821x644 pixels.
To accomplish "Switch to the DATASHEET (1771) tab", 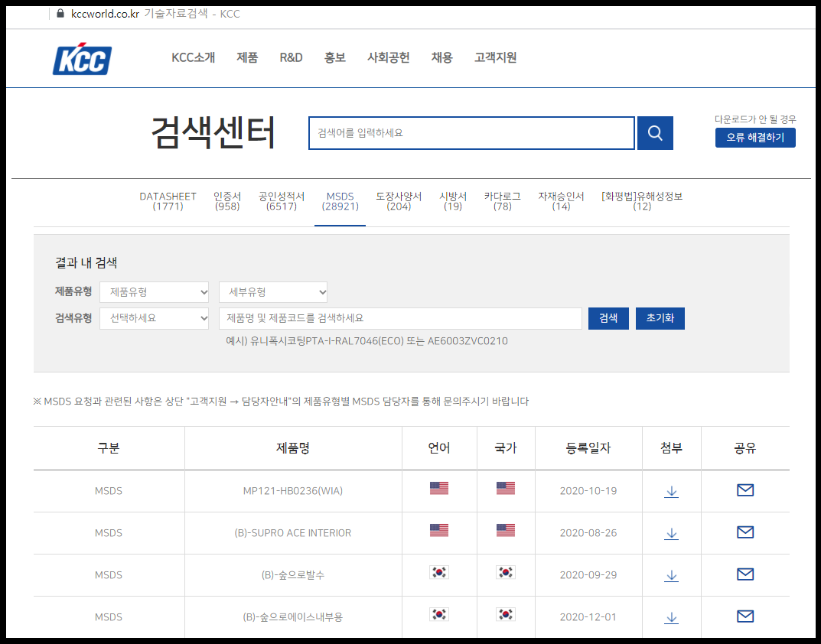I will [168, 201].
